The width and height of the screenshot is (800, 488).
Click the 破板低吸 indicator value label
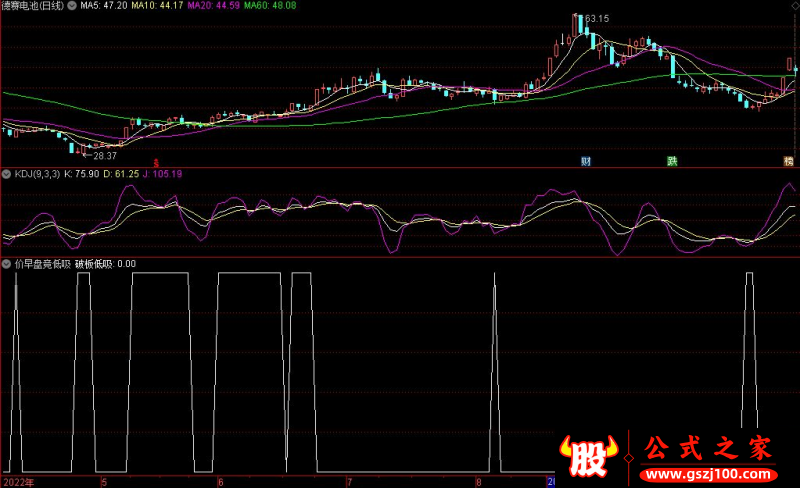pyautogui.click(x=105, y=264)
